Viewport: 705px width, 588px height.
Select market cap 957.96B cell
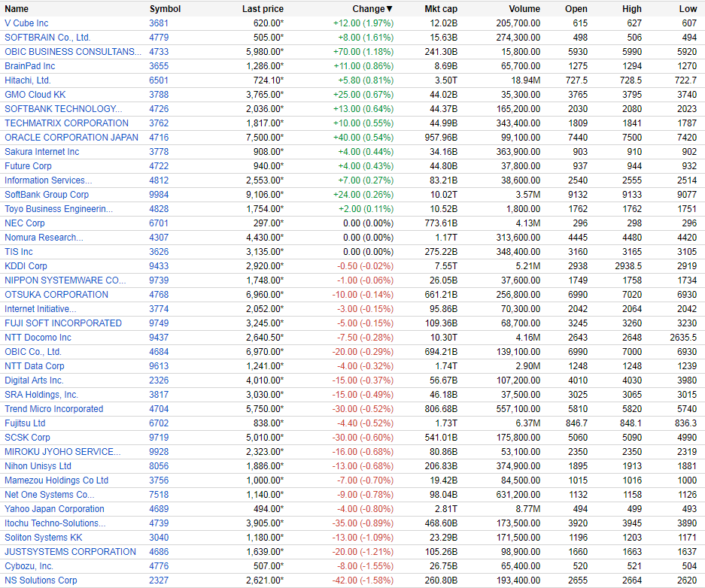pyautogui.click(x=441, y=138)
